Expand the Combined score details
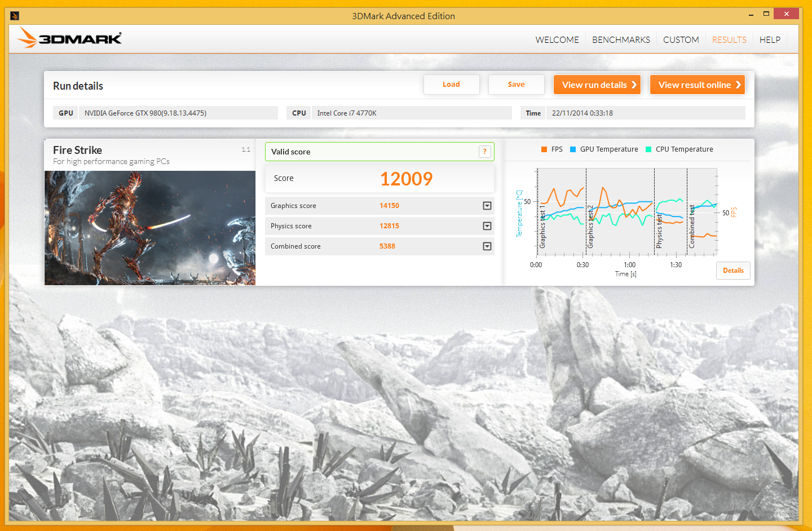Image resolution: width=812 pixels, height=531 pixels. point(487,246)
